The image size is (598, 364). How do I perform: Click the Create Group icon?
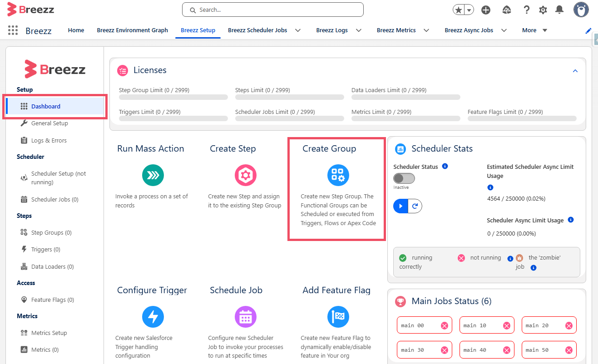pos(338,175)
